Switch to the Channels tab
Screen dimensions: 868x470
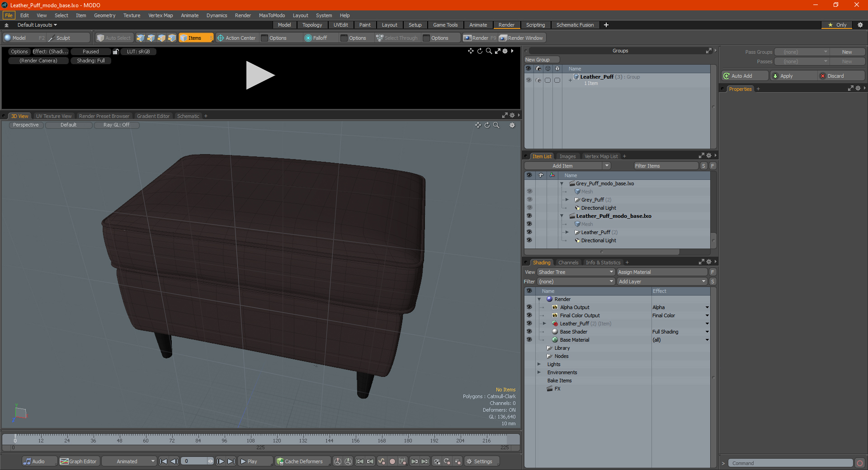568,263
